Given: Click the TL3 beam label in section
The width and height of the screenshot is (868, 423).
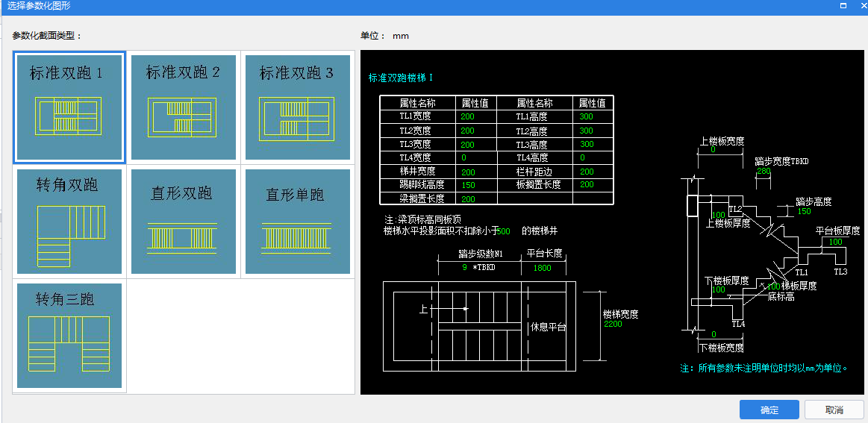Looking at the screenshot, I should tap(840, 272).
